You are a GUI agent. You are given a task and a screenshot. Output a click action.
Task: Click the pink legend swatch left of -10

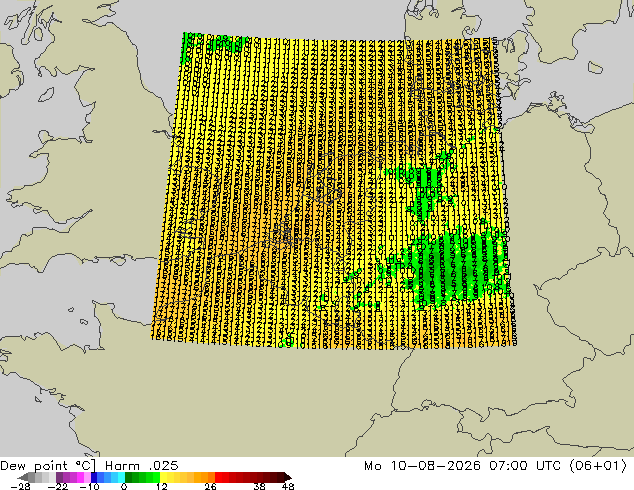87,477
